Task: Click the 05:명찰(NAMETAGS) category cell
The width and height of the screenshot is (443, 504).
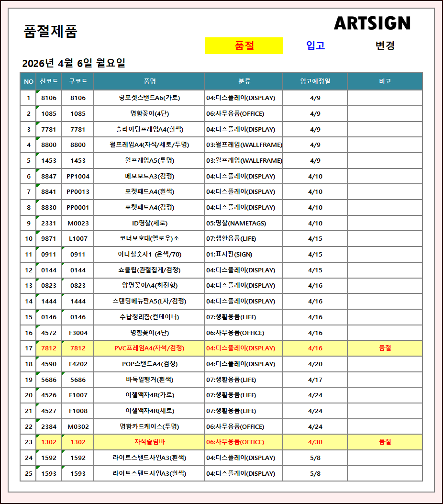Action: coord(236,223)
